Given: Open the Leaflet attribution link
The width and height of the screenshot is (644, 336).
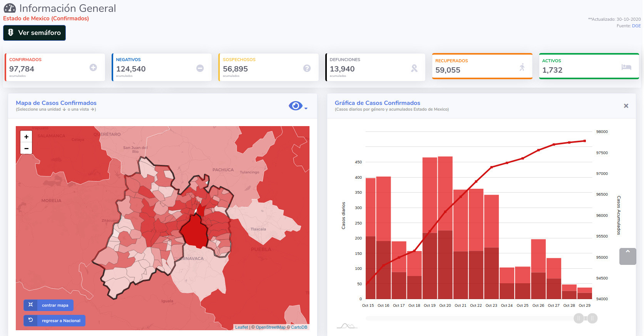Looking at the screenshot, I should click(242, 327).
